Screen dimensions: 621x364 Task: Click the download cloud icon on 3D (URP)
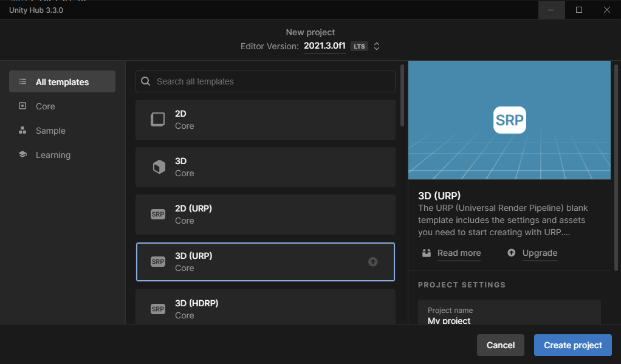pos(372,262)
